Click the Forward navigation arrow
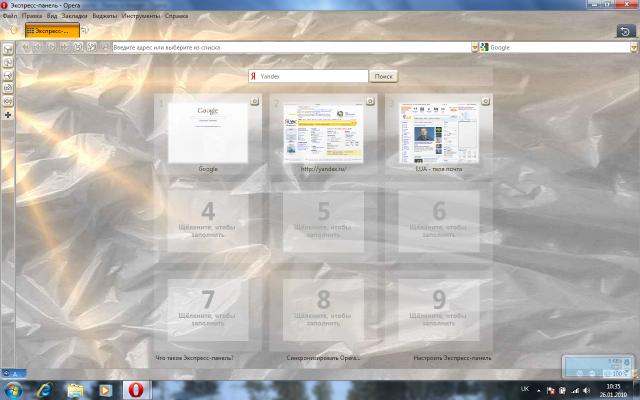 64,47
